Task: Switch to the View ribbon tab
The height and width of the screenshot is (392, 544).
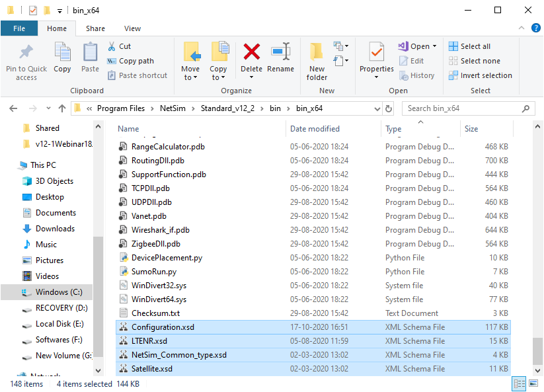Action: [133, 28]
